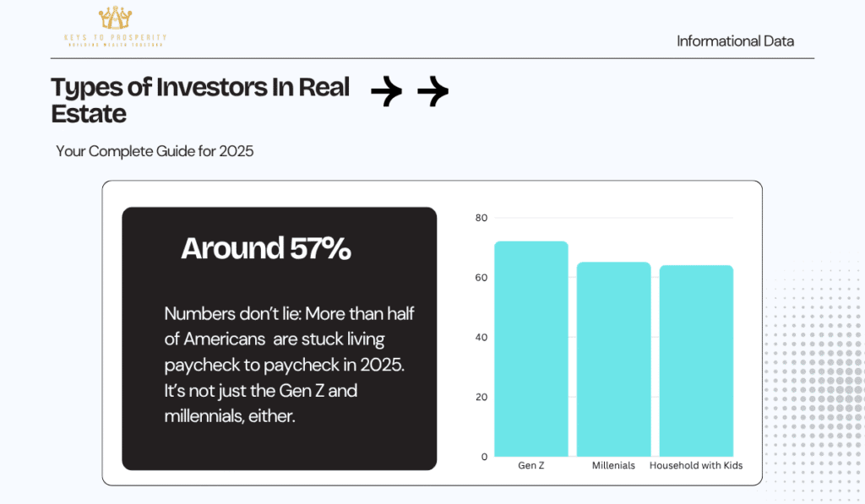Click the second black arrow icon
Viewport: 865px width, 504px height.
(x=433, y=91)
